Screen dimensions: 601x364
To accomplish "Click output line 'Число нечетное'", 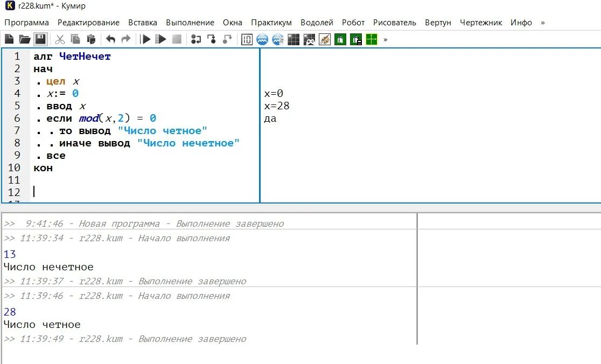I will [x=48, y=267].
